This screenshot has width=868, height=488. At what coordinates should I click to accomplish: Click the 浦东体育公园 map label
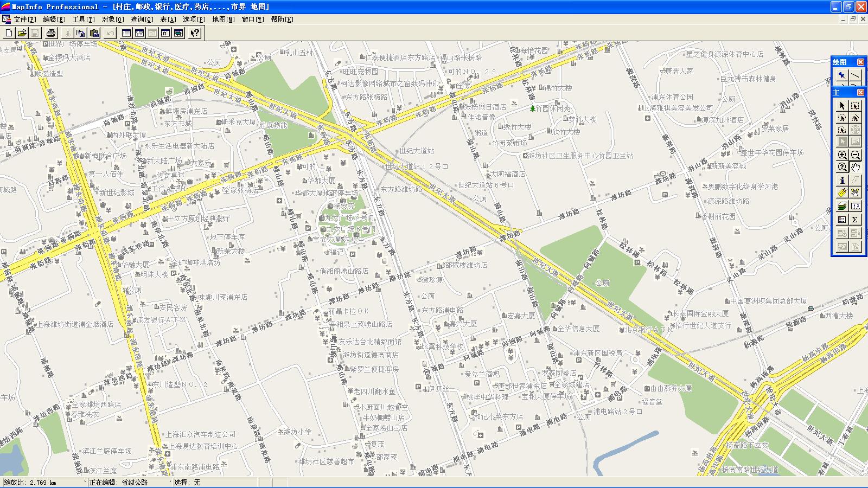click(672, 97)
